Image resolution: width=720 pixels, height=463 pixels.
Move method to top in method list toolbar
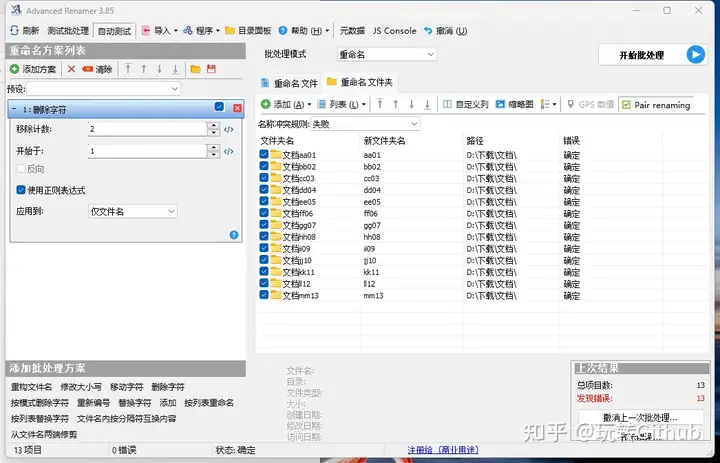pyautogui.click(x=128, y=69)
